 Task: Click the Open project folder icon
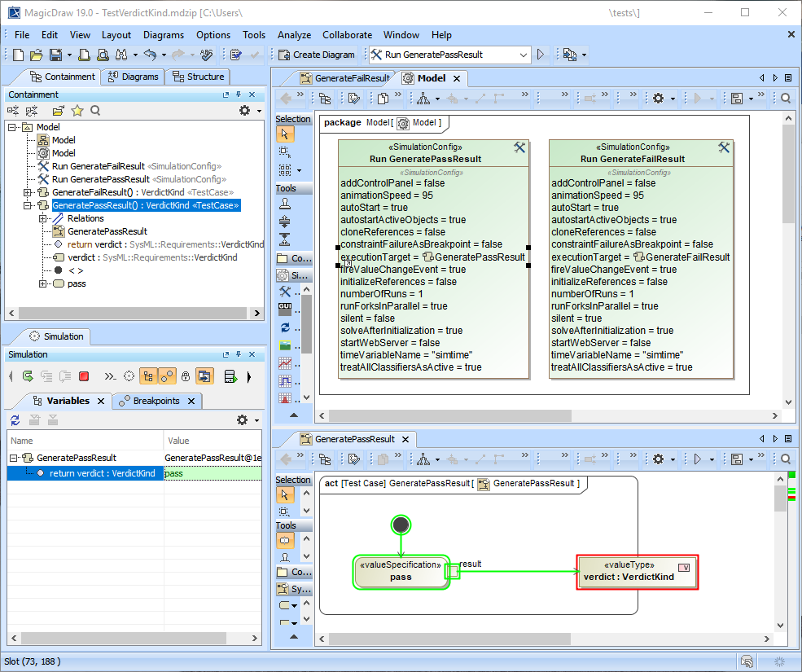coord(36,55)
